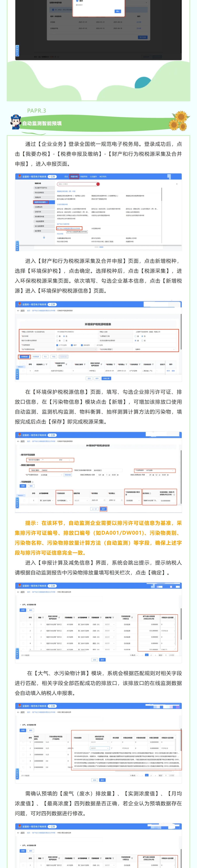Click back arrow 返回 on 税源明细表 page
The image size is (197, 868).
point(21,311)
